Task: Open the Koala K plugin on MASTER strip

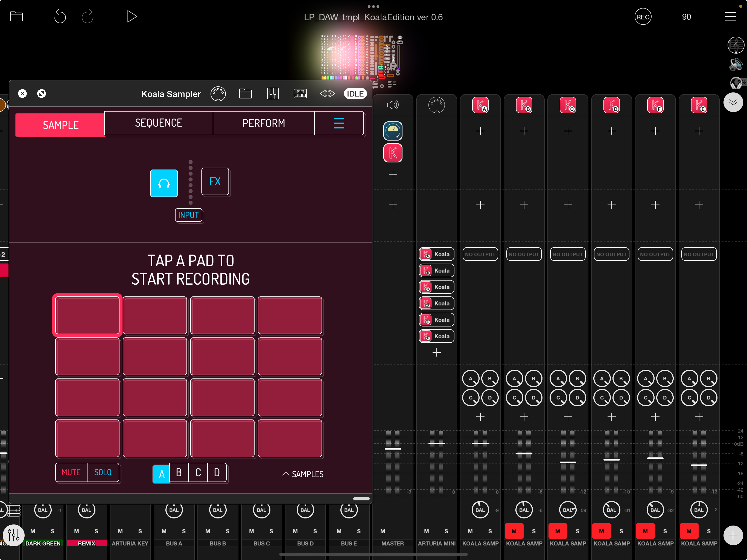Action: point(393,153)
